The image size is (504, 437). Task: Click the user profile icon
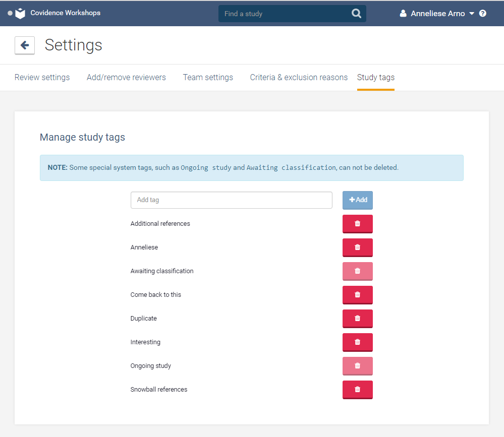tap(403, 14)
